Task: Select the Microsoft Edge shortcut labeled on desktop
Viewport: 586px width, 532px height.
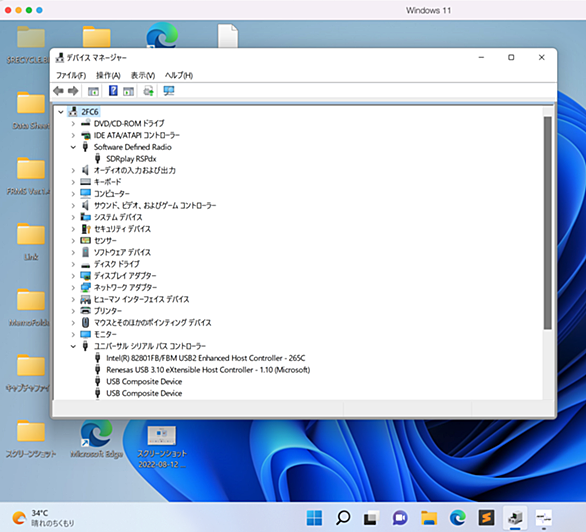Action: pos(96,439)
